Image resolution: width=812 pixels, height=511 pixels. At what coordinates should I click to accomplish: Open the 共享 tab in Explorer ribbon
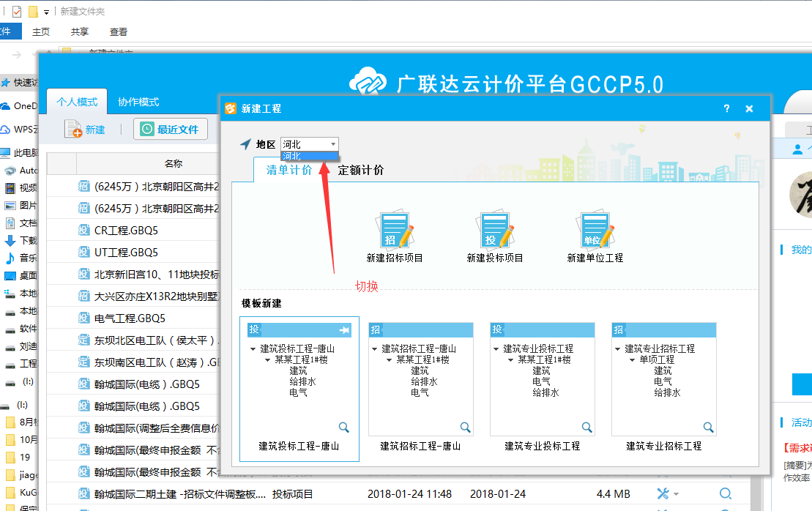(80, 31)
